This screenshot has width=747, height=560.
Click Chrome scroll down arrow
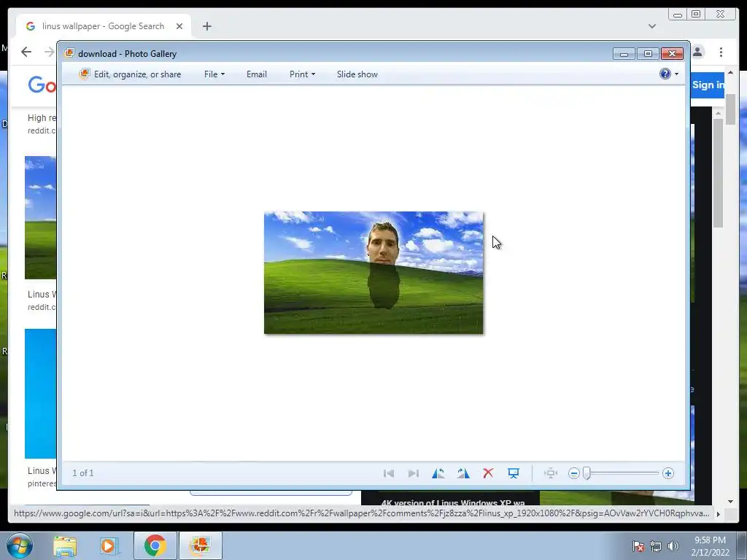click(x=730, y=502)
